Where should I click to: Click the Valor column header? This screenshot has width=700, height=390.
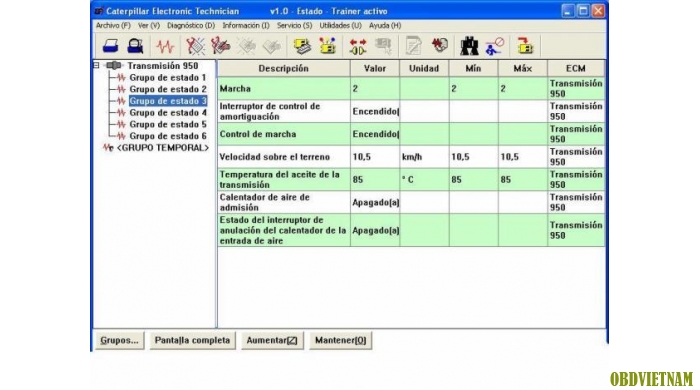tap(375, 68)
